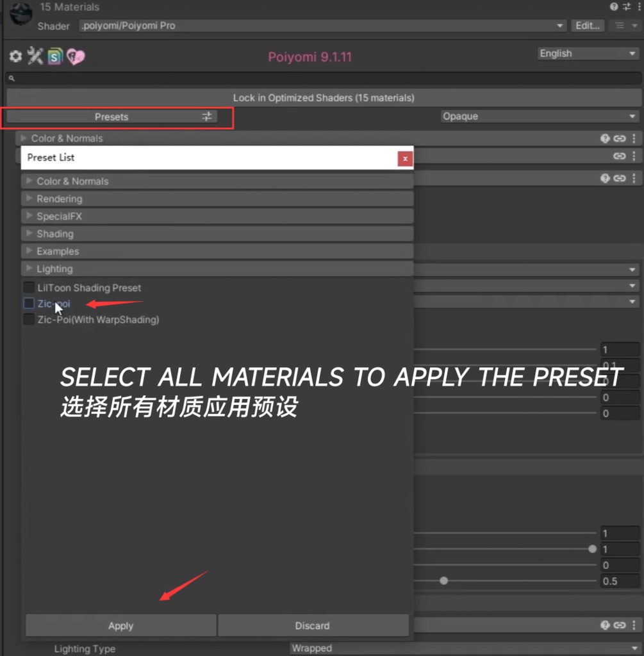Screen dimensions: 644x656
Task: Click the Apply button to apply preset
Action: pyautogui.click(x=120, y=625)
